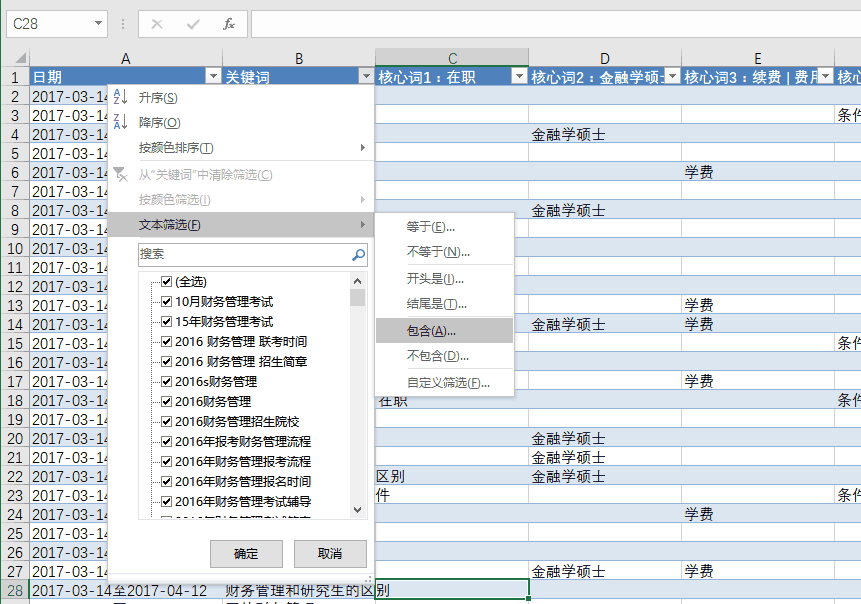Uncheck the 10月财务管理考试 checkbox
861x604 pixels.
coord(167,301)
